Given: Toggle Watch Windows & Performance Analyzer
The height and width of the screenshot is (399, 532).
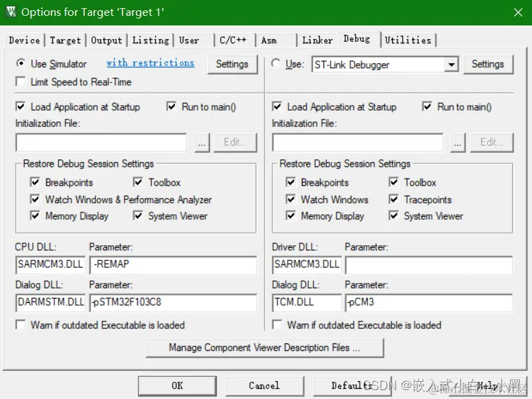Looking at the screenshot, I should (35, 199).
